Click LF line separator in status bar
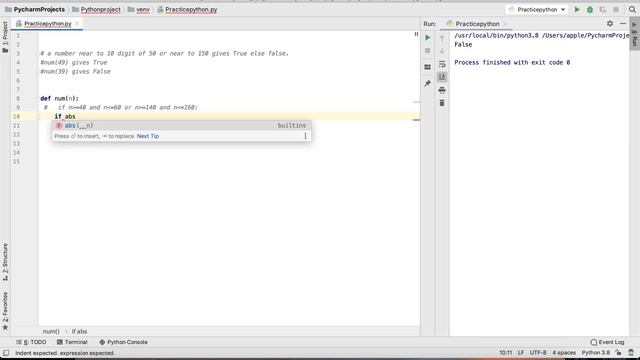Viewport: 640px width, 360px height. [x=521, y=353]
